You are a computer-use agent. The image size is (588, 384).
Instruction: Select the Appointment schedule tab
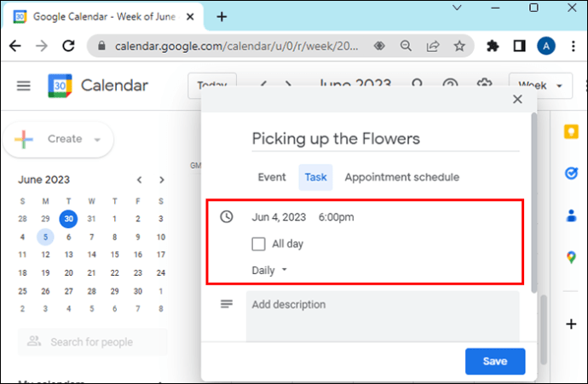(401, 177)
